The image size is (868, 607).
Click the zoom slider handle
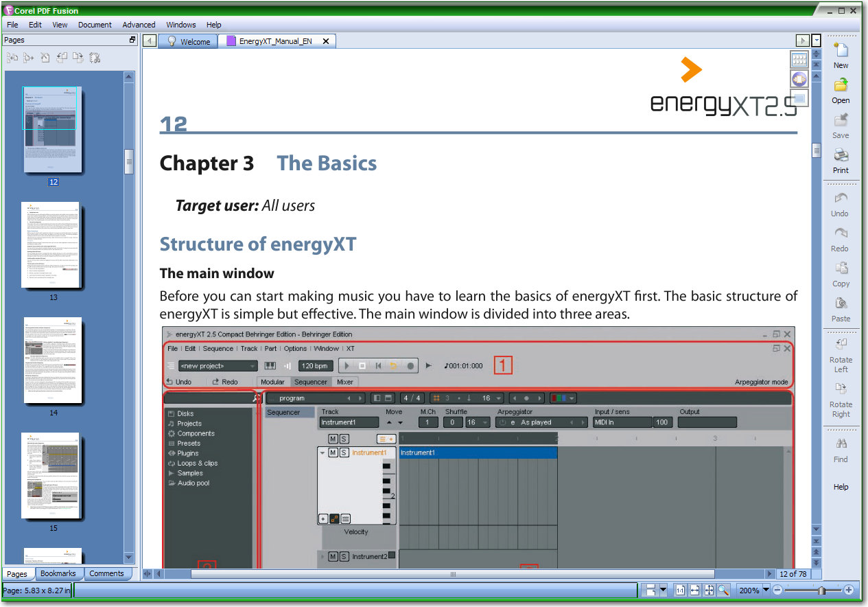821,590
